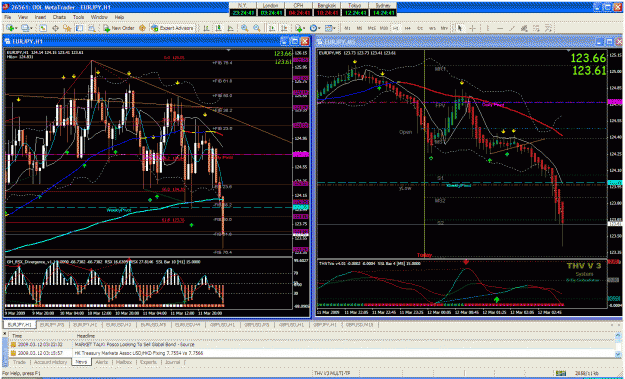Open the Navigator star icon
The width and height of the screenshot is (625, 379).
tap(67, 28)
